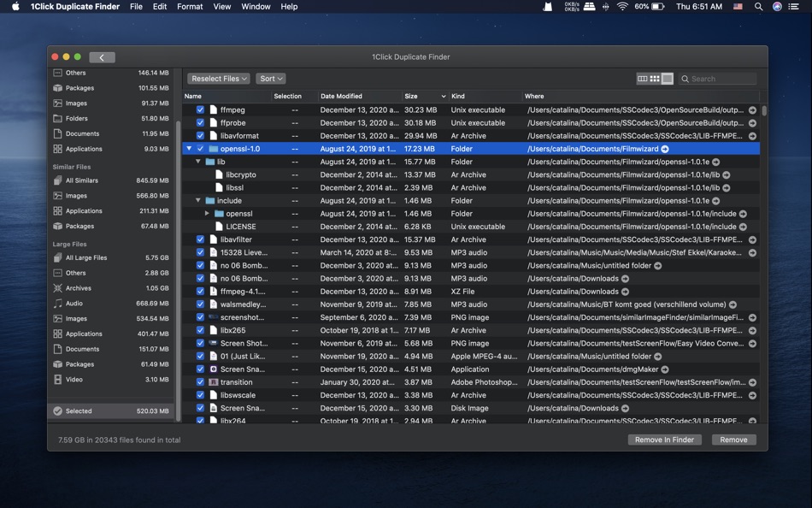This screenshot has width=812, height=508.
Task: Click the All Large Files icon
Action: [x=57, y=257]
